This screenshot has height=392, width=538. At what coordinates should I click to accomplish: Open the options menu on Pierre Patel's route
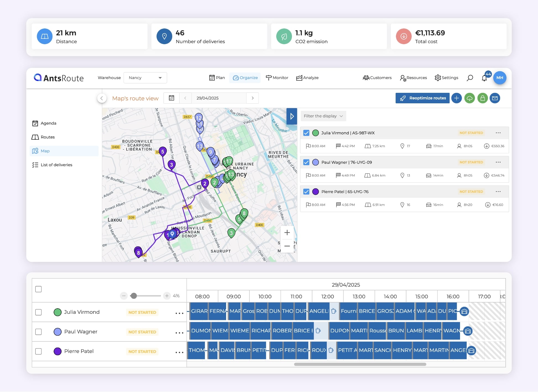[498, 191]
